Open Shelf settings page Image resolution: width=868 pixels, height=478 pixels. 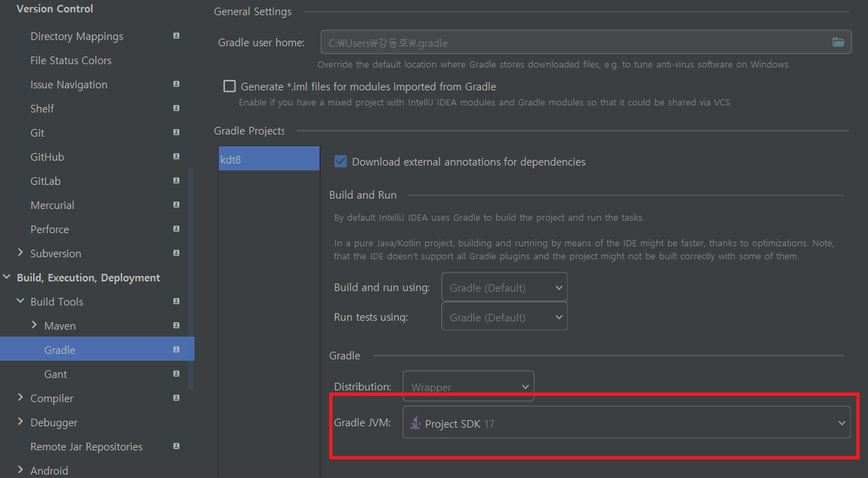coord(42,109)
